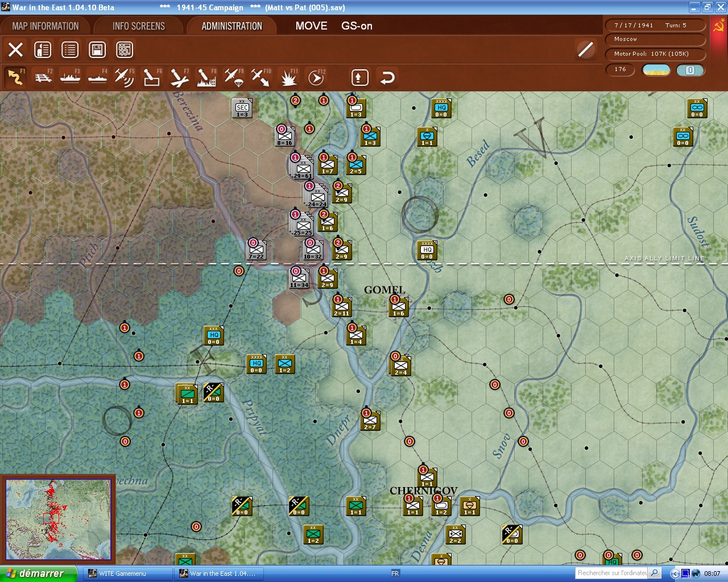Open the MAP INFORMATION tab
The height and width of the screenshot is (582, 728).
pos(45,26)
